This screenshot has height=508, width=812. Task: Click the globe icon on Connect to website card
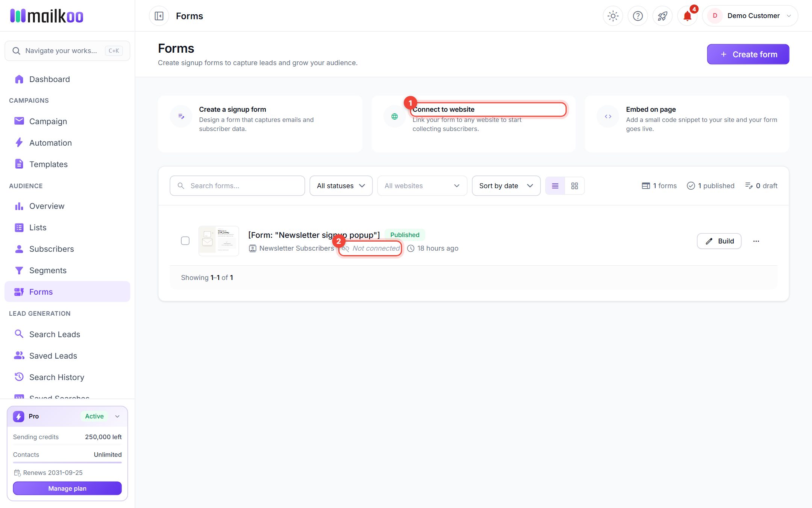point(394,116)
